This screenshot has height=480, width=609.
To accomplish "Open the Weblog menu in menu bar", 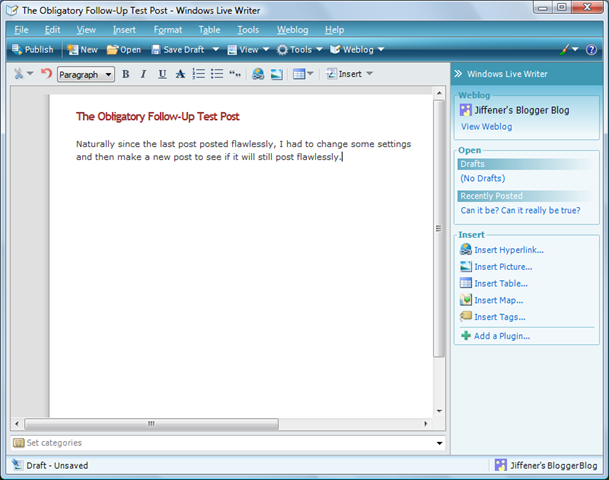I will 292,30.
